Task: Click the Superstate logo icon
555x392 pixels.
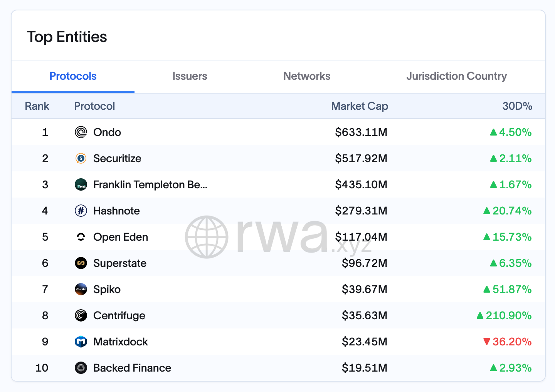Action: point(81,263)
